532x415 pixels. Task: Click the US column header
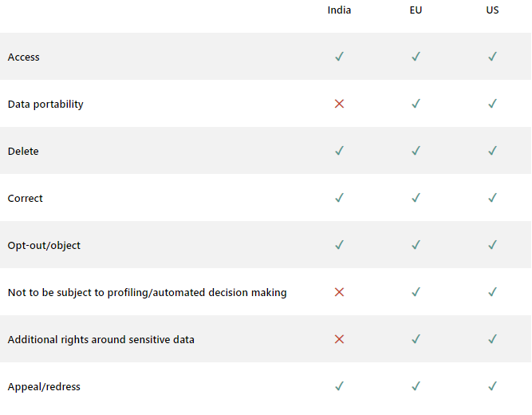click(x=492, y=10)
